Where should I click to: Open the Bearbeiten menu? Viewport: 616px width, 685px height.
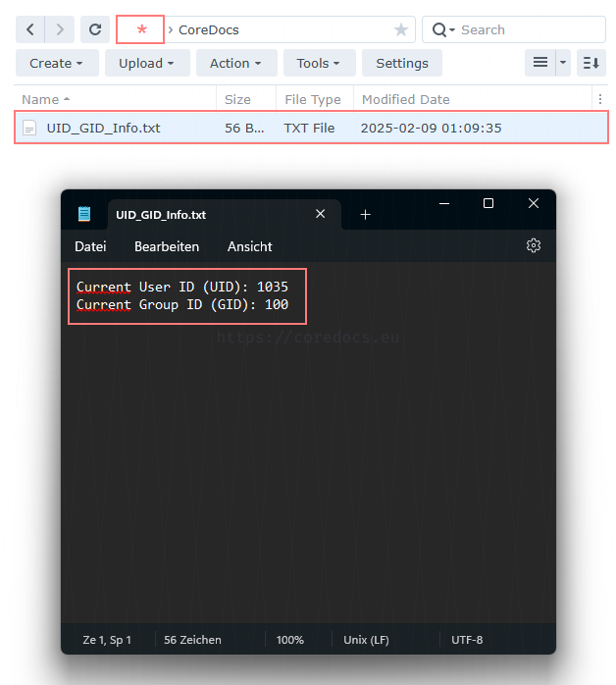167,246
